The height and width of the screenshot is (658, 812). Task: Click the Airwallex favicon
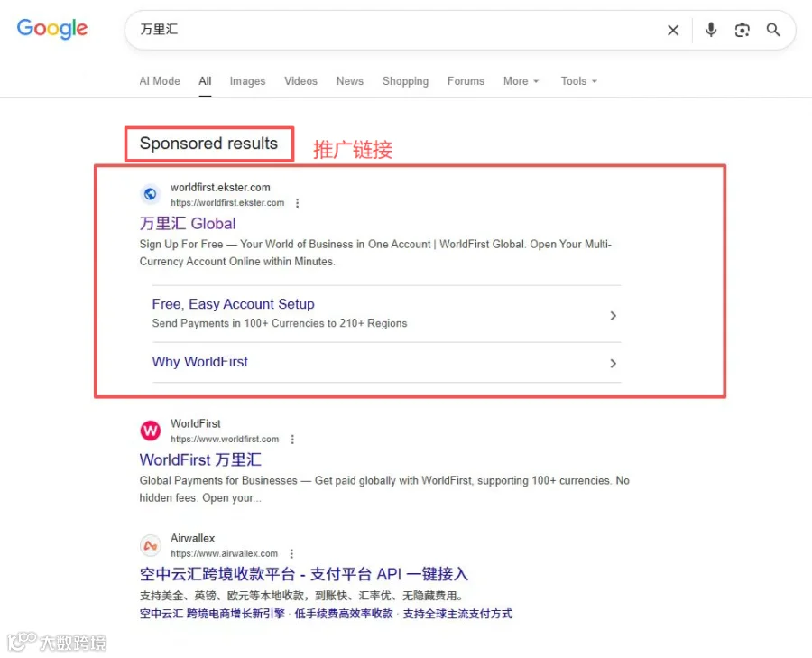point(150,545)
